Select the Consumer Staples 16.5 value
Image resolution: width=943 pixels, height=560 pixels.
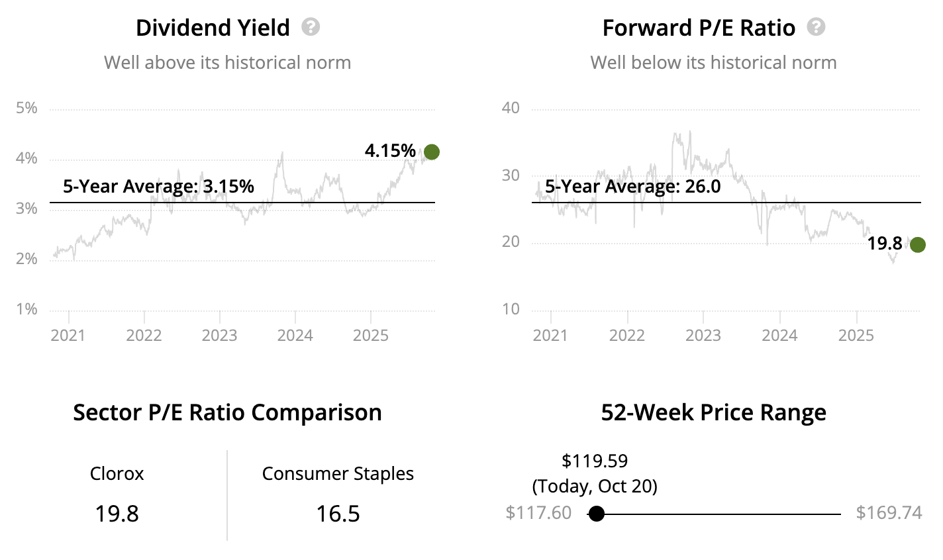[338, 514]
